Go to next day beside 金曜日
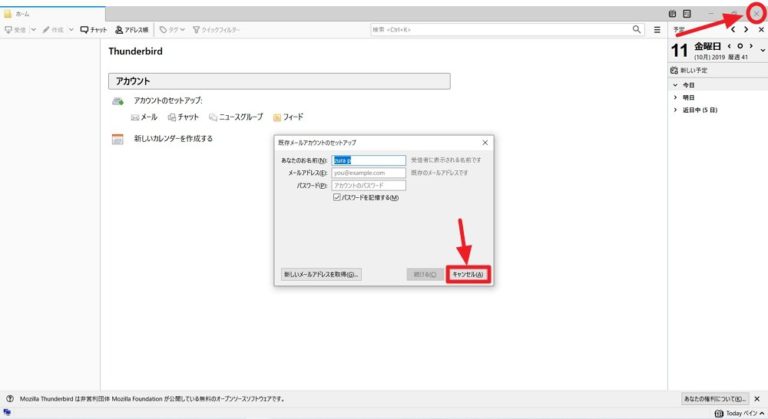 click(751, 46)
